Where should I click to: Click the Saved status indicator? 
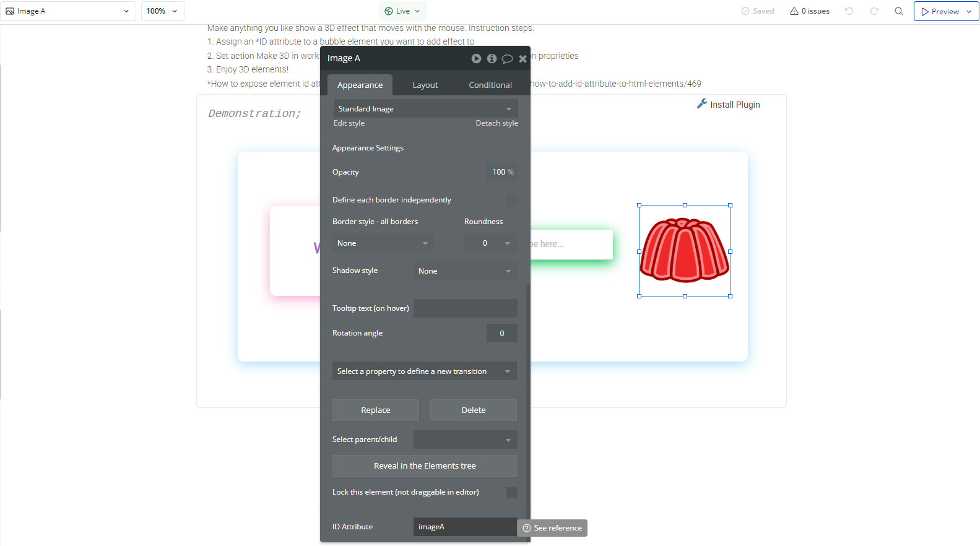pos(758,11)
